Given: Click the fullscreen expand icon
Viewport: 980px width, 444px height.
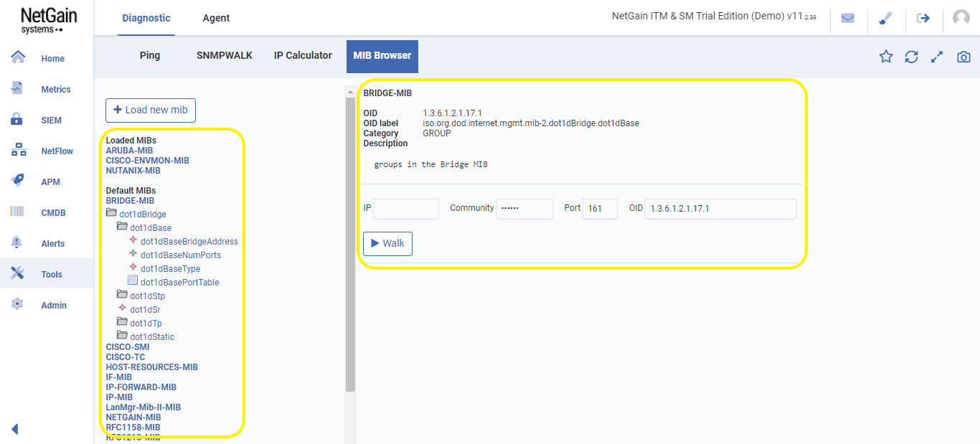Looking at the screenshot, I should (x=937, y=57).
